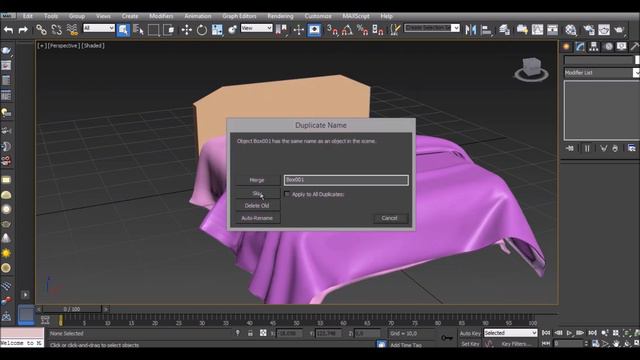Click the Mirror tool icon
The height and width of the screenshot is (360, 640).
(471, 30)
